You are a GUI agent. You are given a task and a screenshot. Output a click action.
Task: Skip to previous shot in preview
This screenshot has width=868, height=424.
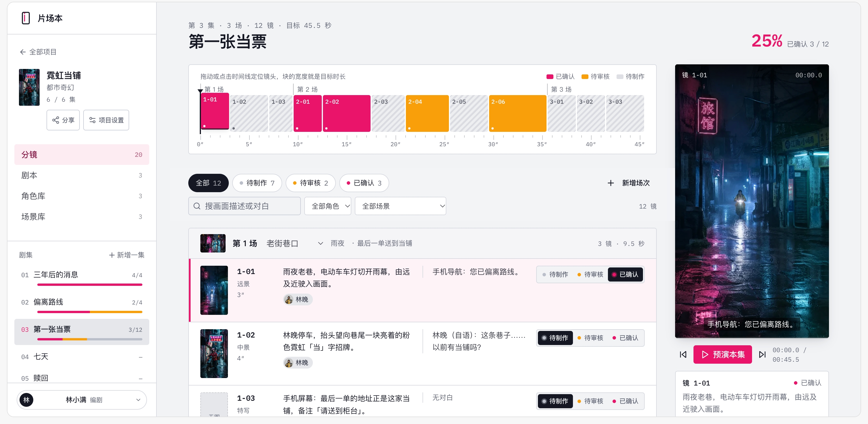pyautogui.click(x=683, y=354)
